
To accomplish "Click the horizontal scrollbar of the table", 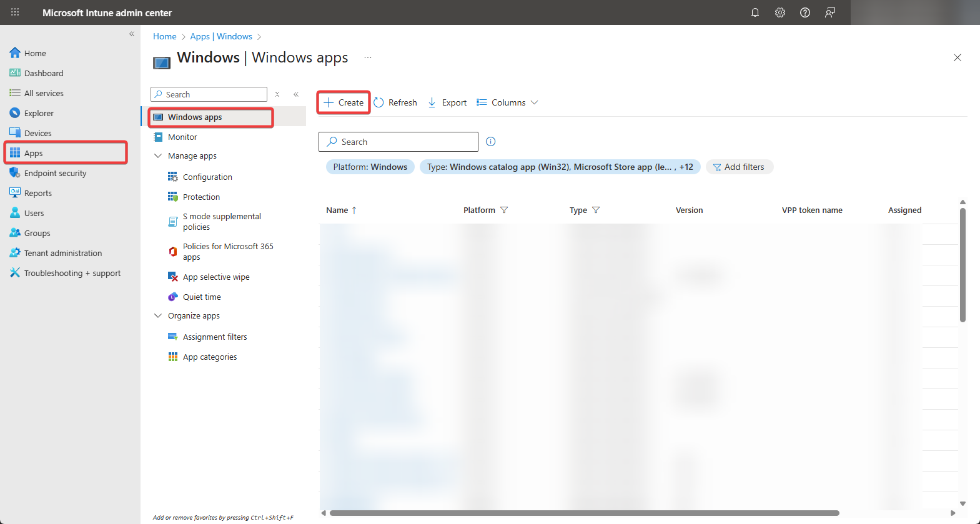I will [584, 513].
